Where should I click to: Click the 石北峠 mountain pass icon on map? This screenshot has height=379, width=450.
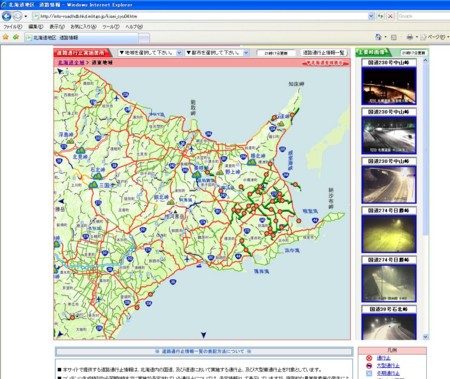(x=97, y=176)
